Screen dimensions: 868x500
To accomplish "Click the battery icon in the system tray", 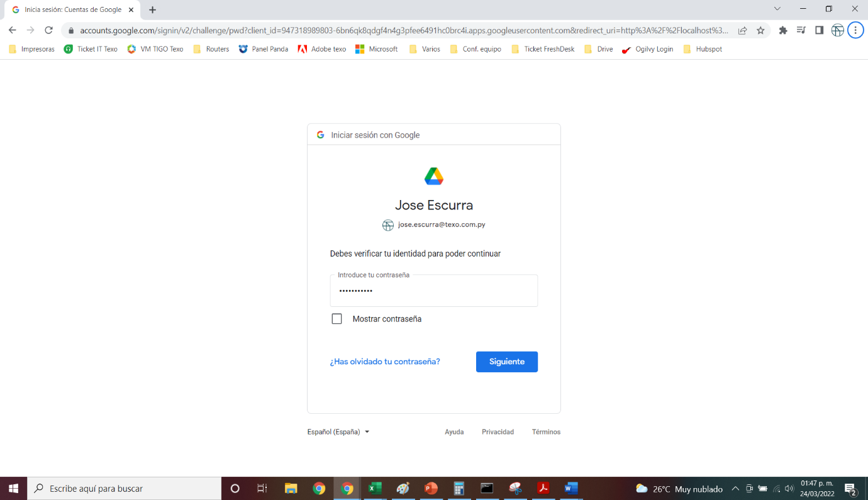I will click(763, 489).
